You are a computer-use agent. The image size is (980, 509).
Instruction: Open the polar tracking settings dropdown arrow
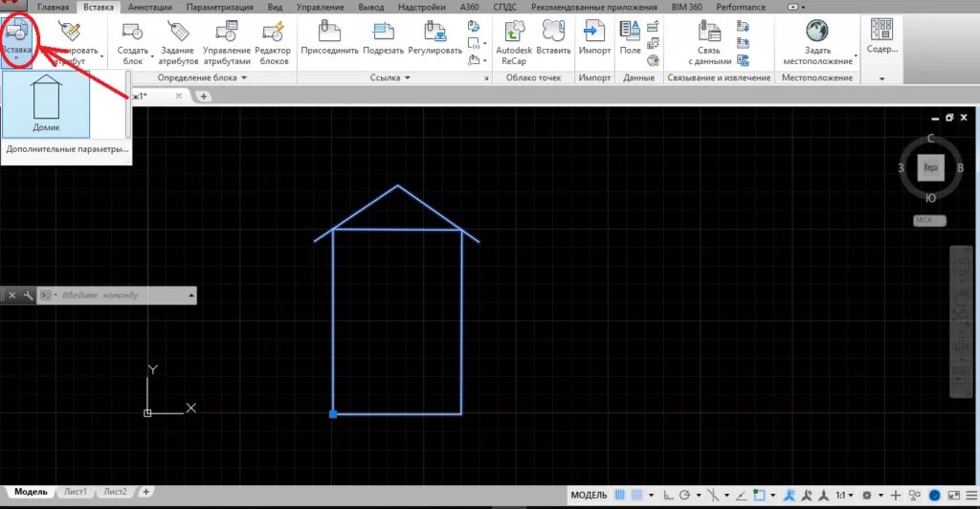[x=699, y=496]
